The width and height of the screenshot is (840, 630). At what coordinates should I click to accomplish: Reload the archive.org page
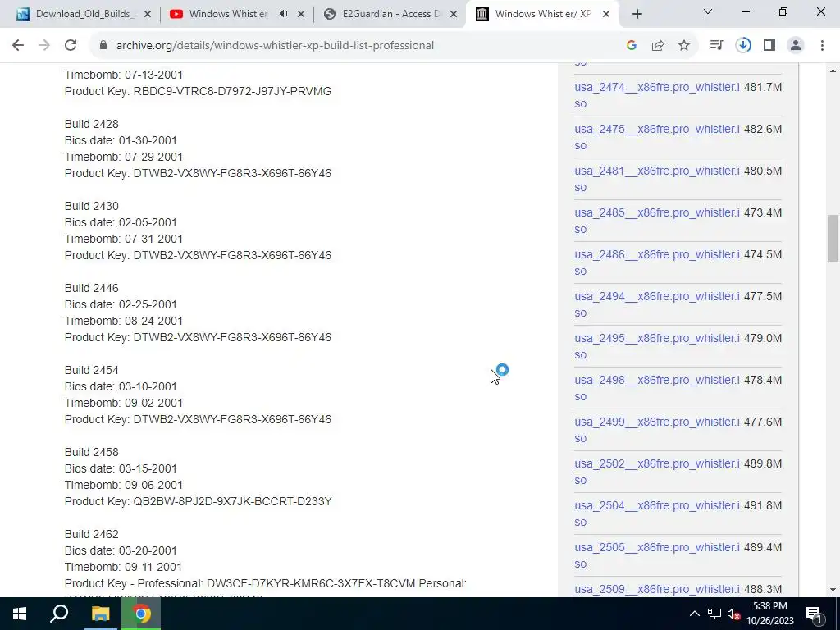point(71,46)
